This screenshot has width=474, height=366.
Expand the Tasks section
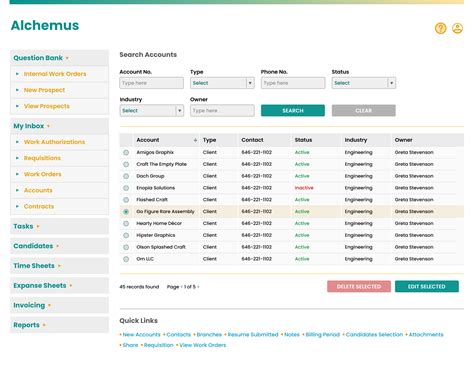[59, 226]
